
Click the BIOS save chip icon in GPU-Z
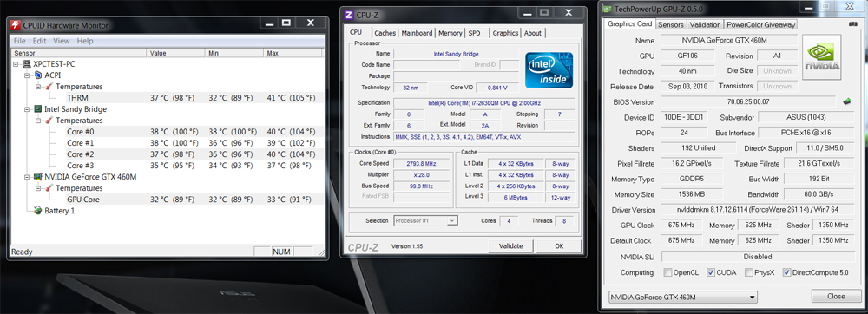pos(846,101)
